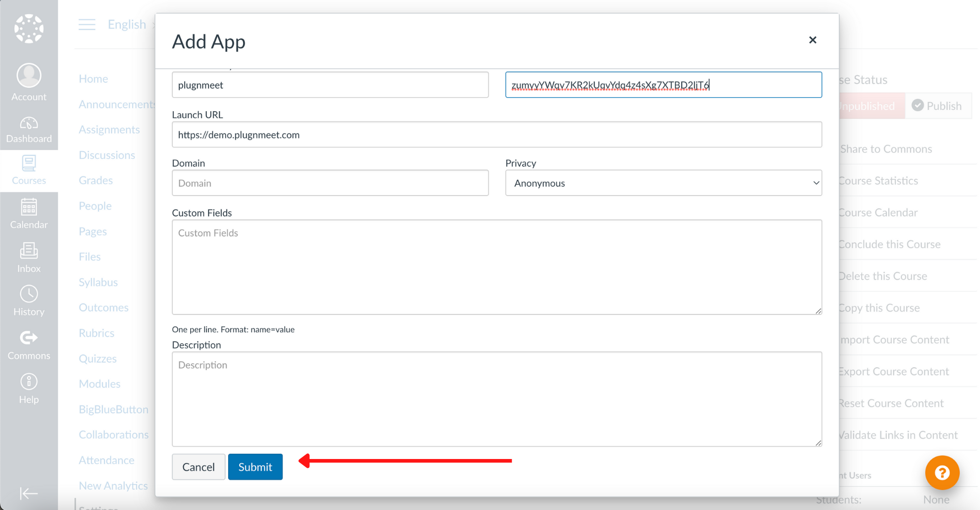Click Share to Commons

[x=886, y=149]
